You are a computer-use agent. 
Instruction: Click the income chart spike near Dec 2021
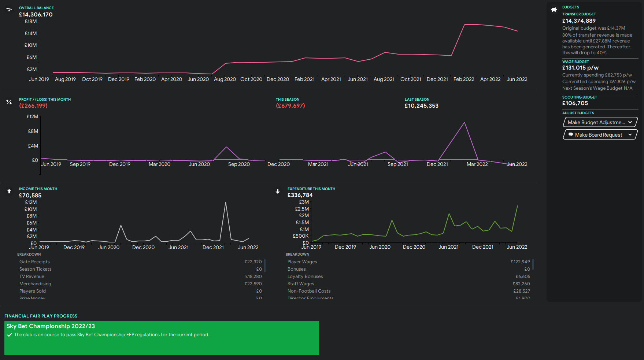pos(226,203)
